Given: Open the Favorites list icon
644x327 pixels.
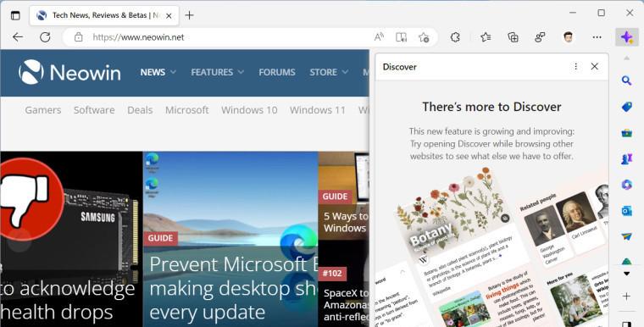Looking at the screenshot, I should point(486,37).
